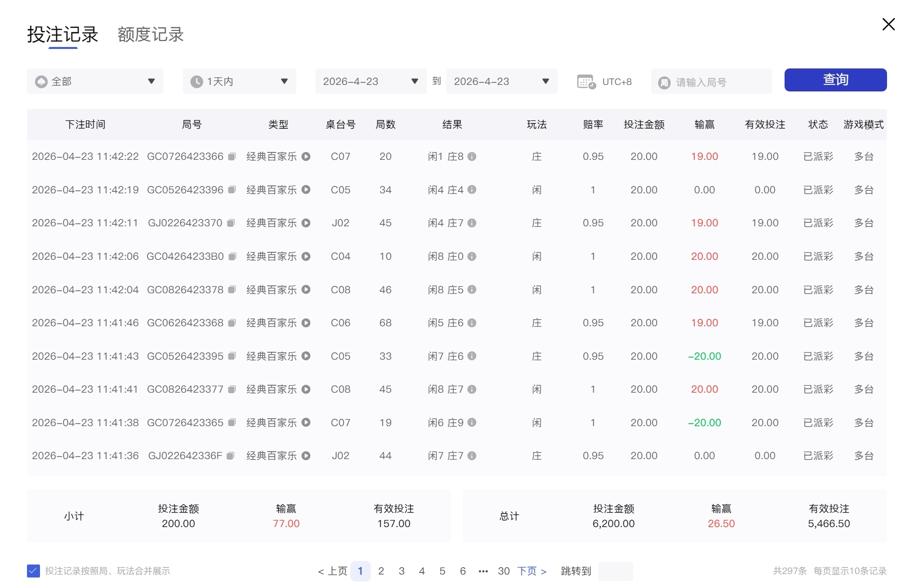Select the total win/loss 26.50
912x588 pixels.
(721, 524)
